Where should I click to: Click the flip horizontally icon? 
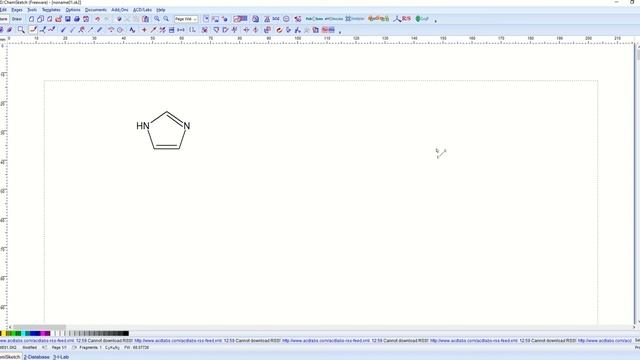click(246, 30)
